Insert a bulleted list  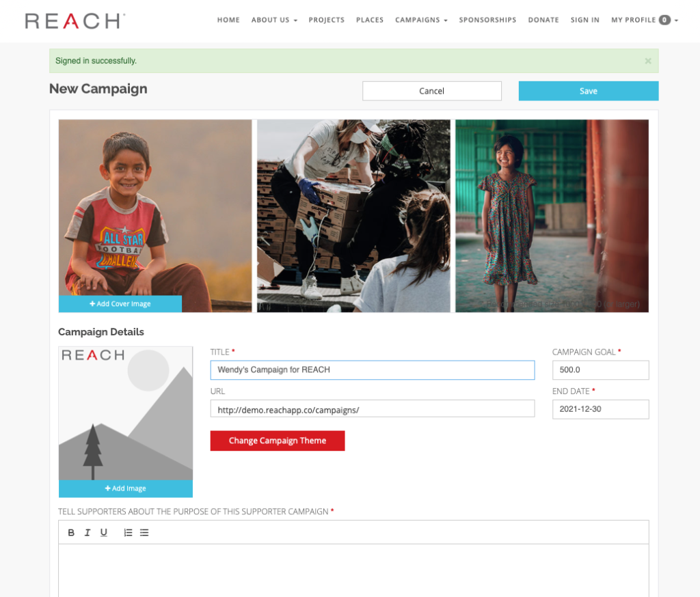click(144, 532)
